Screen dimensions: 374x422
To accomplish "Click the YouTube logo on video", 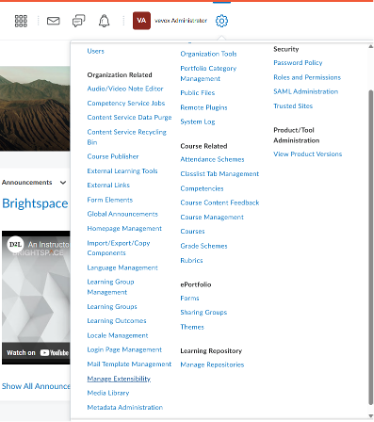I will (x=54, y=353).
